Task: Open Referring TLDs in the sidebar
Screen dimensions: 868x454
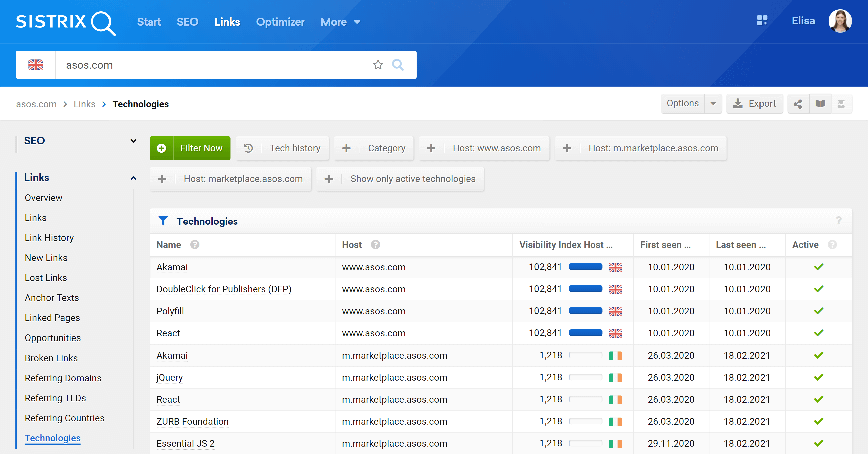Action: [55, 398]
